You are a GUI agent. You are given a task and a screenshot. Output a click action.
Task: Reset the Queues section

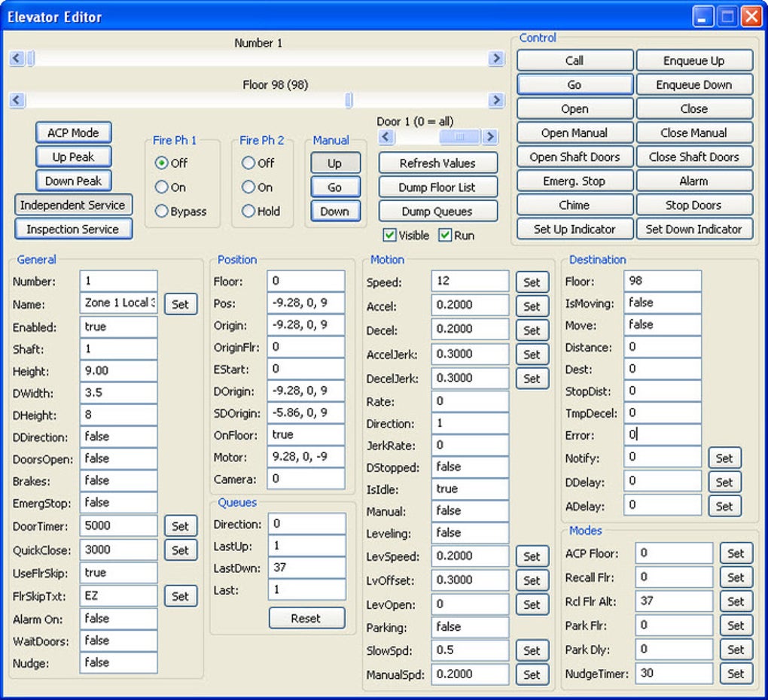306,618
